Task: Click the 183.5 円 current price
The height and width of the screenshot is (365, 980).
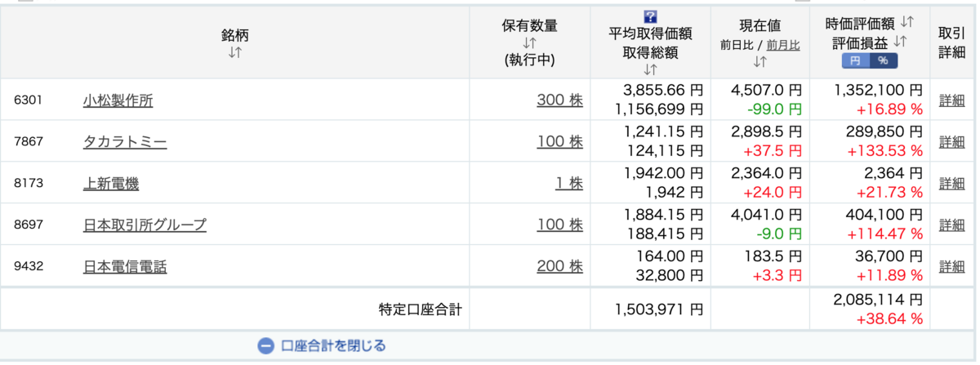Action: [x=773, y=256]
